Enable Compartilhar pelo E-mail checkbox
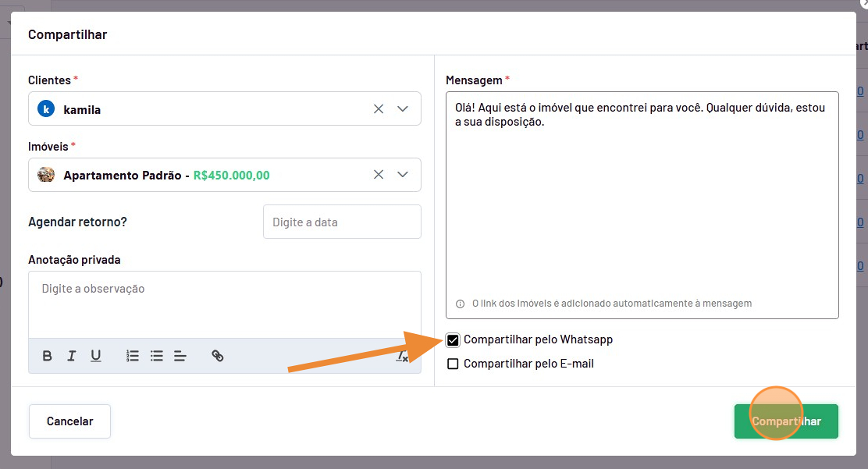This screenshot has width=868, height=469. [453, 364]
